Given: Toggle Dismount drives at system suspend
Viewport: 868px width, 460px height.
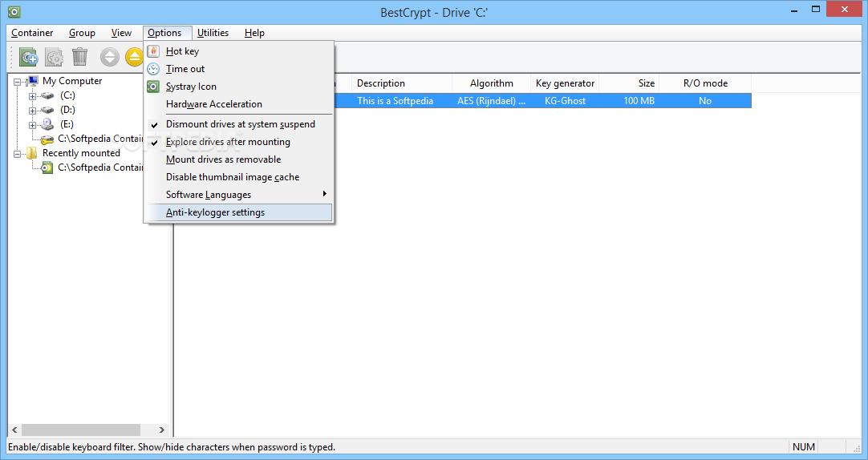Looking at the screenshot, I should click(x=239, y=124).
